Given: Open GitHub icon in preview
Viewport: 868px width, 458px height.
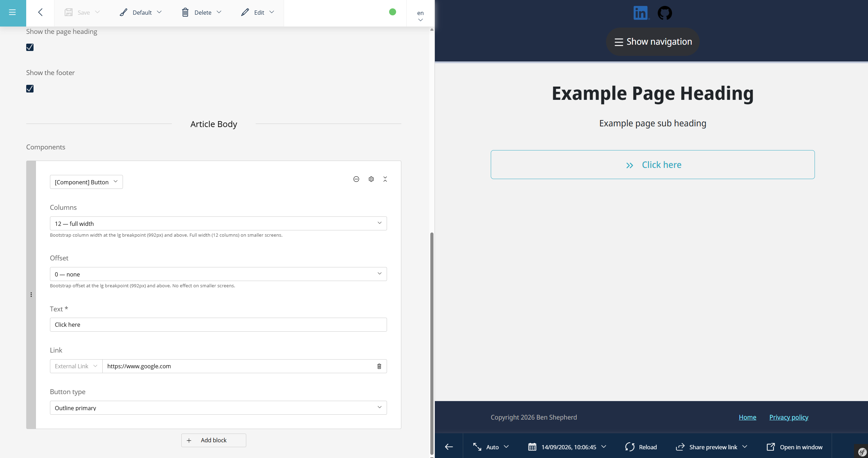Looking at the screenshot, I should click(665, 13).
